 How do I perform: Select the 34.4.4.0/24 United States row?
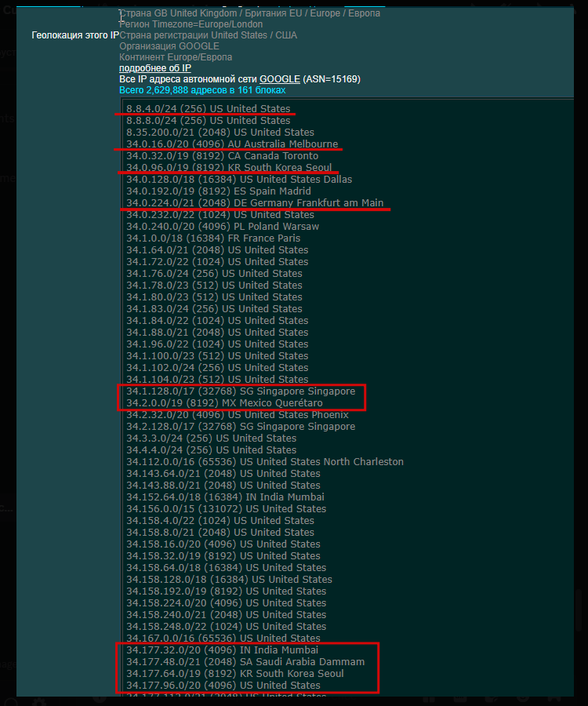212,449
